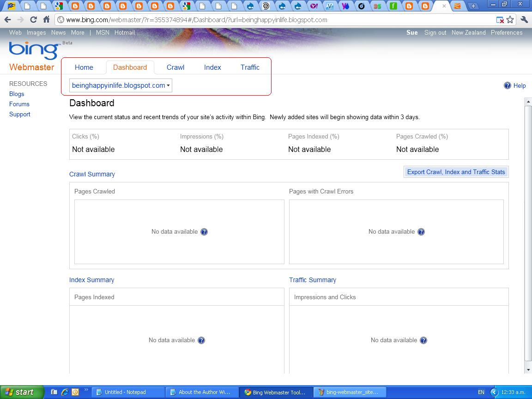Screen dimensions: 532x399
Task: Click the Hotmail link
Action: pos(125,33)
